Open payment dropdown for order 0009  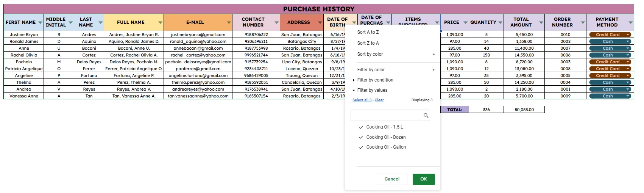[x=628, y=96]
